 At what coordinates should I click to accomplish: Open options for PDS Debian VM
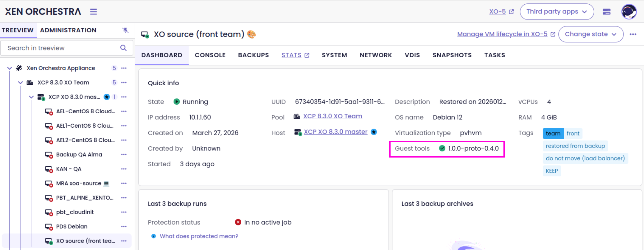tap(124, 226)
